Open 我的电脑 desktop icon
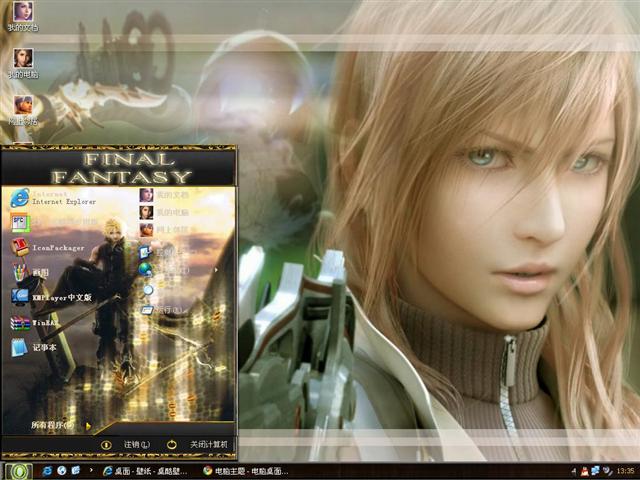 pos(23,64)
